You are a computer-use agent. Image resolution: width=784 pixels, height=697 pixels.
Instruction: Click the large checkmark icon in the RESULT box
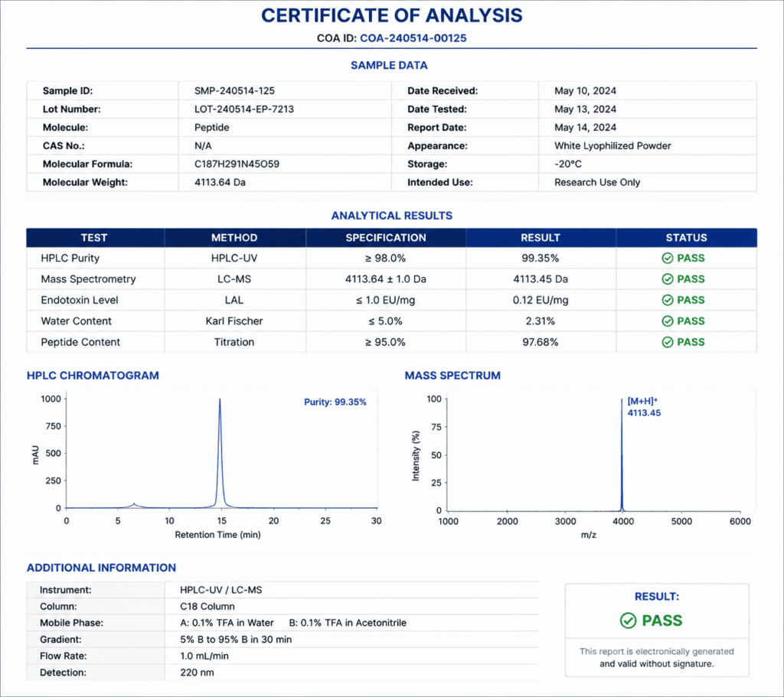coord(628,620)
